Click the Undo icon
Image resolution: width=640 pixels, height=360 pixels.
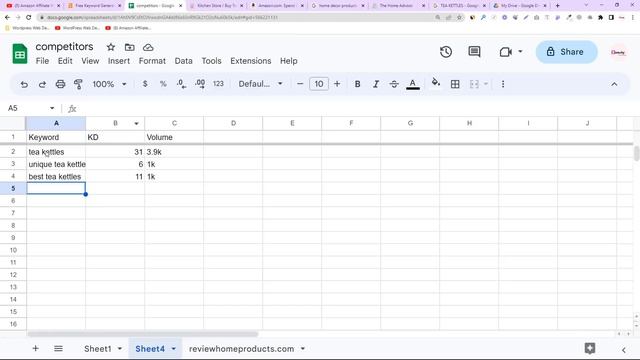pos(24,84)
